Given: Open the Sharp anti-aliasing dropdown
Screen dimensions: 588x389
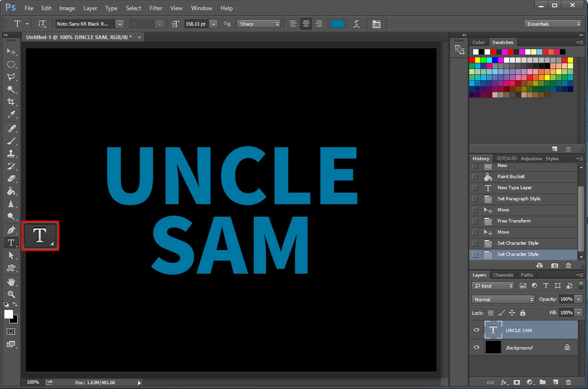Looking at the screenshot, I should pyautogui.click(x=259, y=24).
